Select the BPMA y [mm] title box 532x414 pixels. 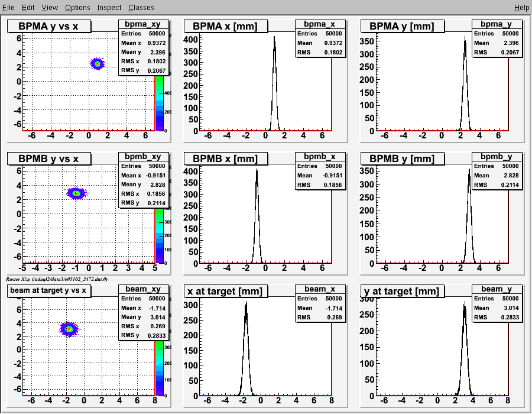403,26
